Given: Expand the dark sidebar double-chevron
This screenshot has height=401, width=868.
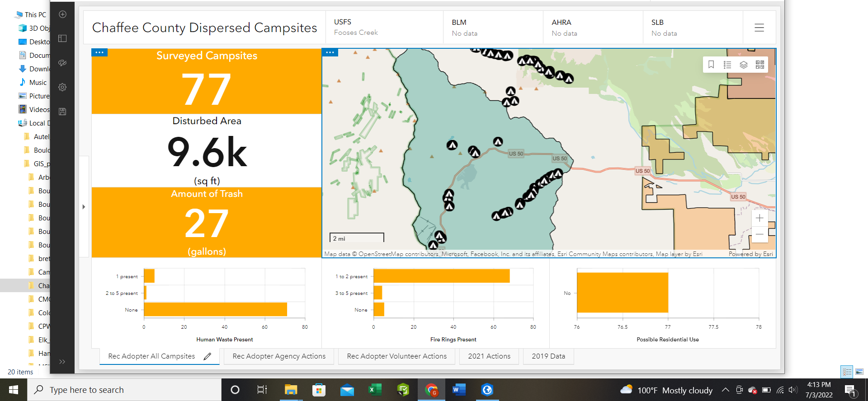Looking at the screenshot, I should click(x=62, y=362).
